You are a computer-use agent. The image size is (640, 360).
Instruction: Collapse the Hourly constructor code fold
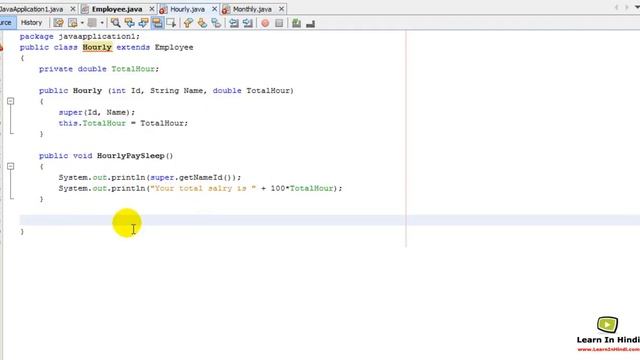click(x=11, y=101)
